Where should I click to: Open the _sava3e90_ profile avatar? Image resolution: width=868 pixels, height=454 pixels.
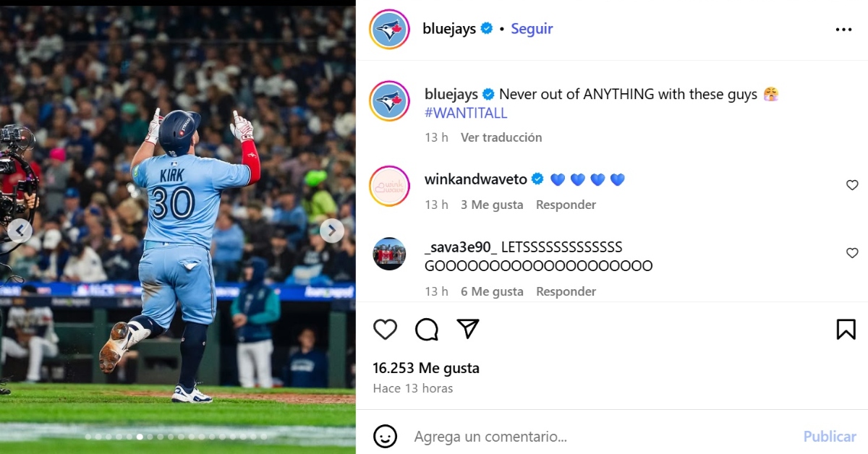[390, 254]
